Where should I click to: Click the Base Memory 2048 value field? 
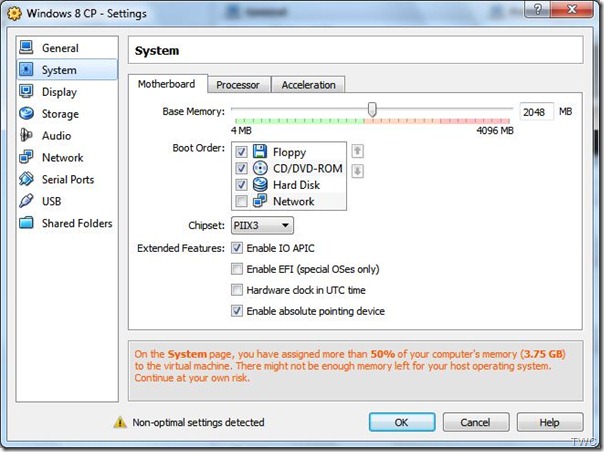point(536,112)
